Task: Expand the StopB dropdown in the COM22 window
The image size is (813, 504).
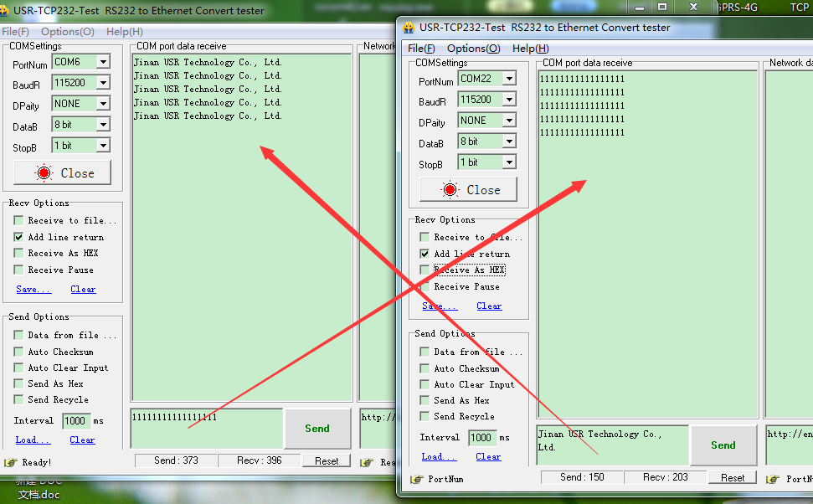Action: [508, 162]
